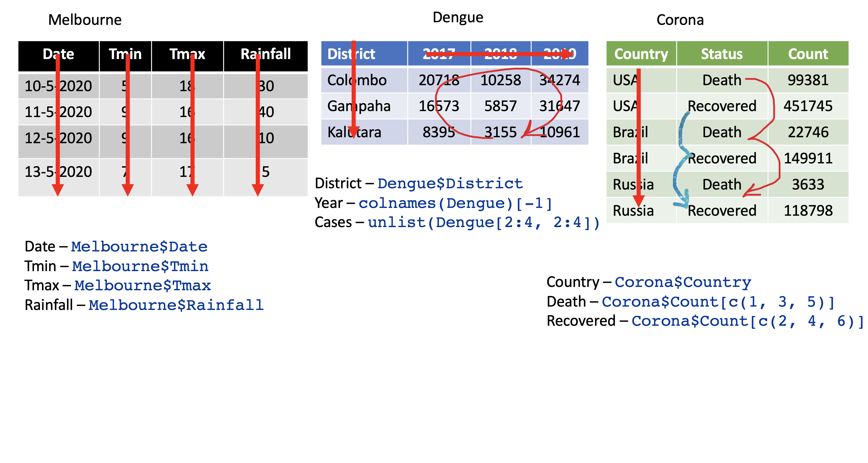868x463 pixels.
Task: Select the unlist(Dengue[2:4, 2:4]) code
Action: (484, 223)
